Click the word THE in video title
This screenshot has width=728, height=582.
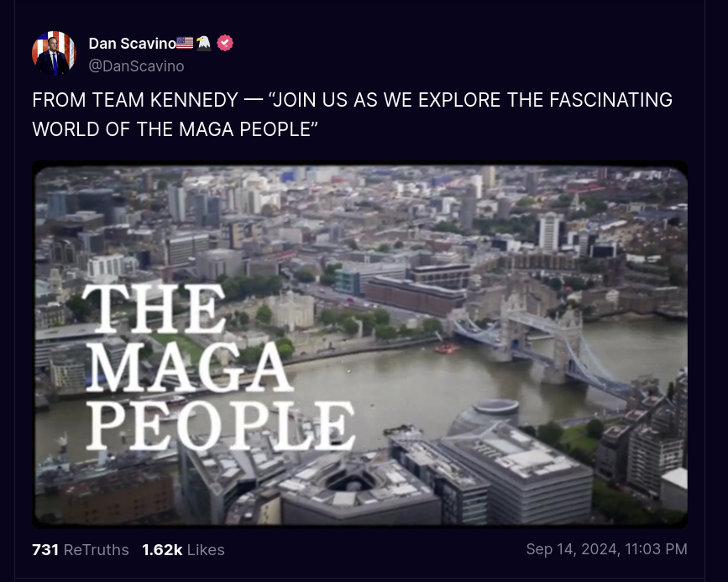coord(153,307)
